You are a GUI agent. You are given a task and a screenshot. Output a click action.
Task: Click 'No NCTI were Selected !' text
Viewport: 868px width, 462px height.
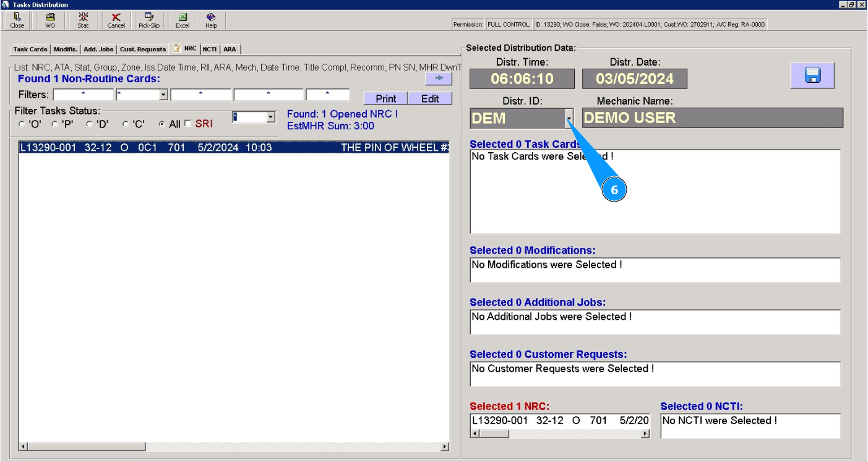click(720, 421)
